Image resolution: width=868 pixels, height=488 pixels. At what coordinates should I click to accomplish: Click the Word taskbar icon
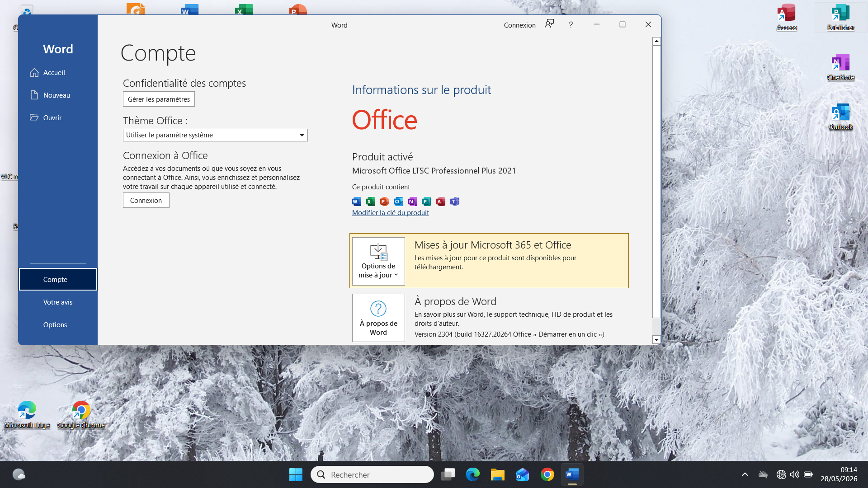(572, 474)
